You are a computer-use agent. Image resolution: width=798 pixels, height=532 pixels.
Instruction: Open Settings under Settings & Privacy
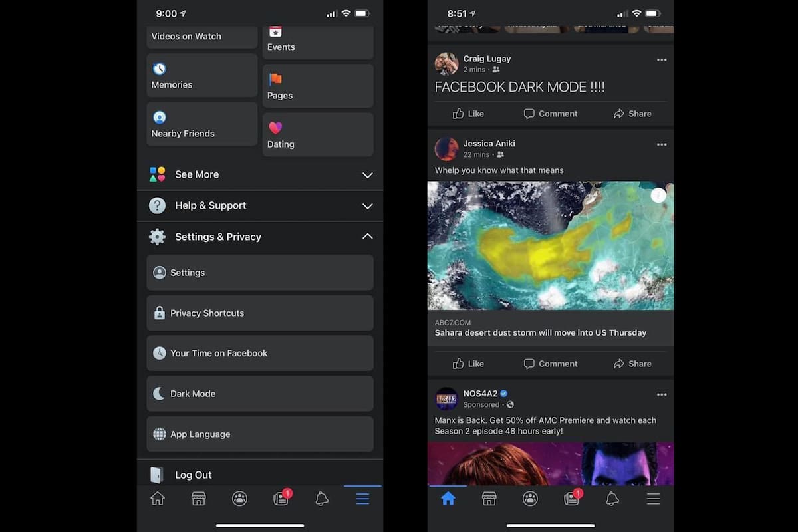[x=260, y=273]
